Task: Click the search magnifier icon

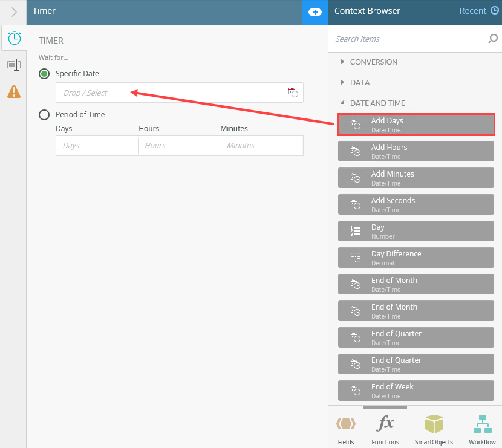Action: [493, 39]
